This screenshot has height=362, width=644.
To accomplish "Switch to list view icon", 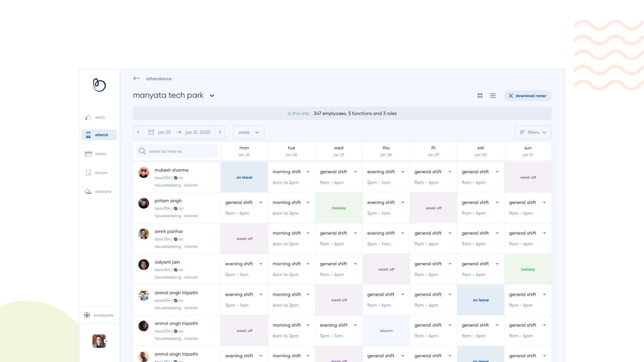I will (x=493, y=96).
